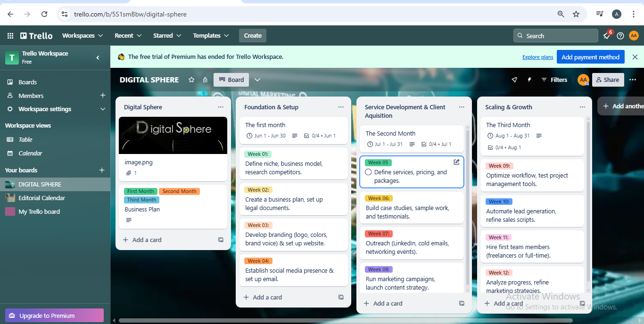The width and height of the screenshot is (644, 324).
Task: Star the DIGITAL SPHERE board
Action: point(191,80)
